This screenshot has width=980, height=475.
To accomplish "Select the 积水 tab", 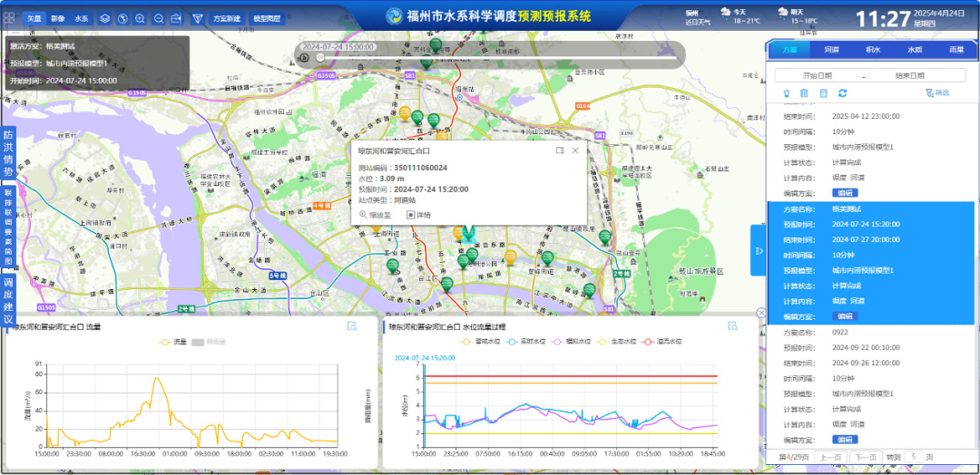I will [x=873, y=49].
